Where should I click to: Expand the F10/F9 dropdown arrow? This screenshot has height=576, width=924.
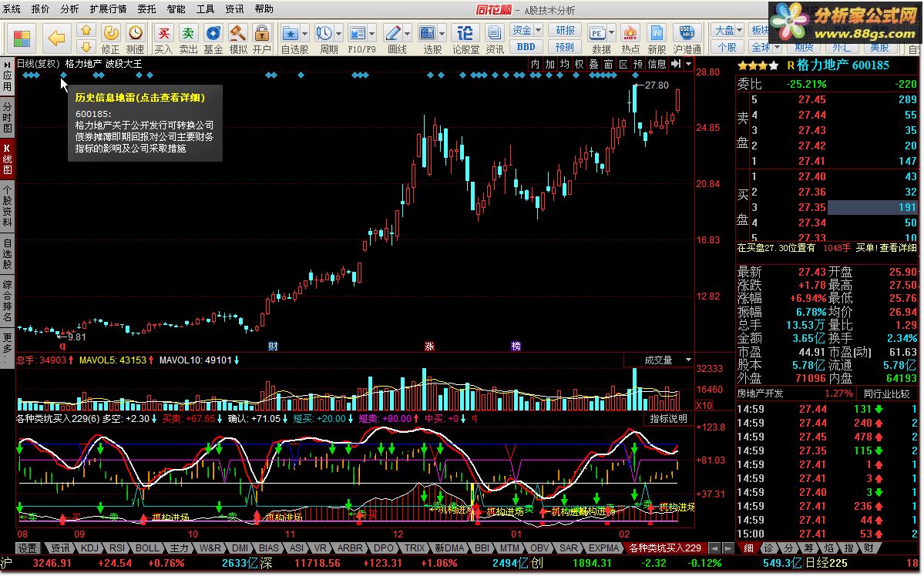coord(372,34)
